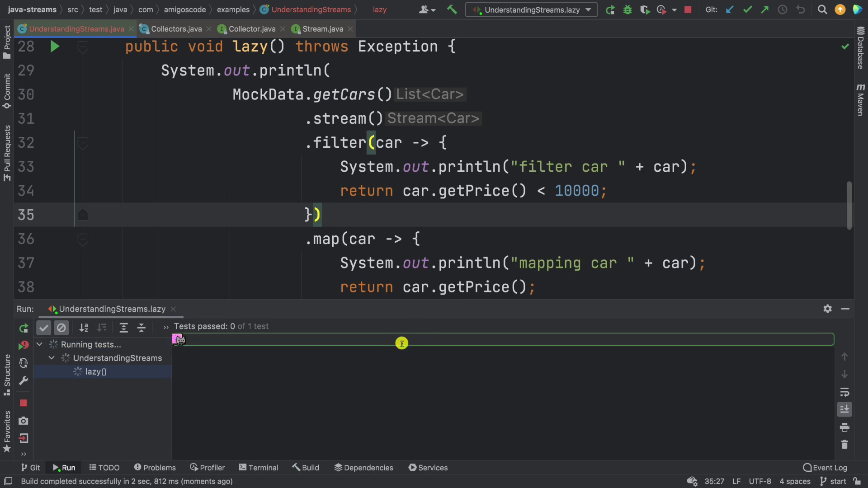Toggle the sort tests alphabetically icon

[x=84, y=328]
